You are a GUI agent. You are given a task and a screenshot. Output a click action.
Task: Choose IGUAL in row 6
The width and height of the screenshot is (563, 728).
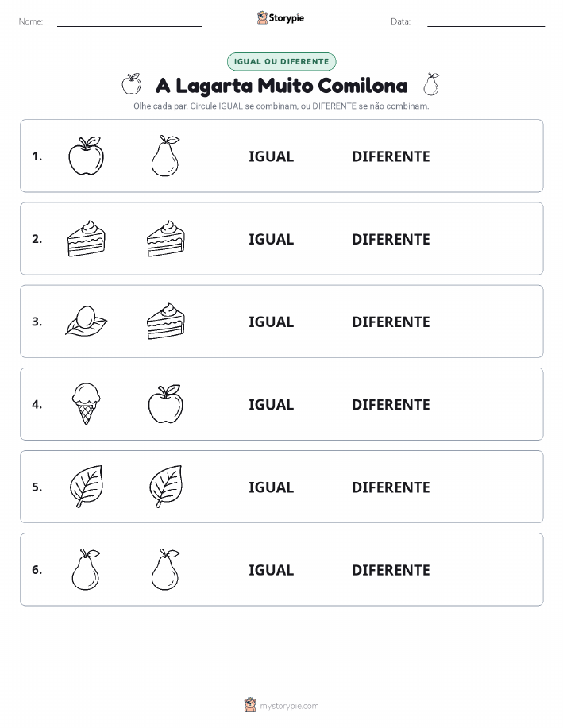pos(272,570)
